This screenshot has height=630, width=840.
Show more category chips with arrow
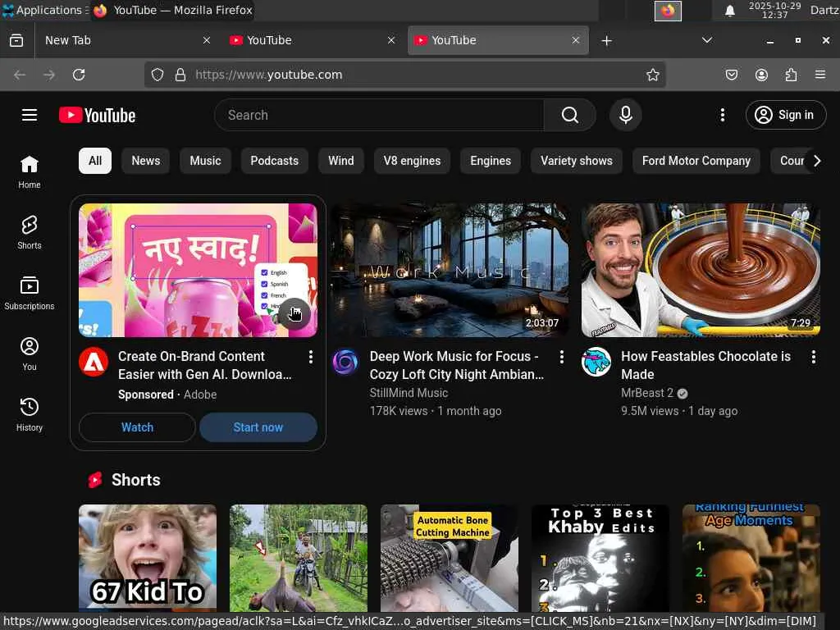coord(816,161)
